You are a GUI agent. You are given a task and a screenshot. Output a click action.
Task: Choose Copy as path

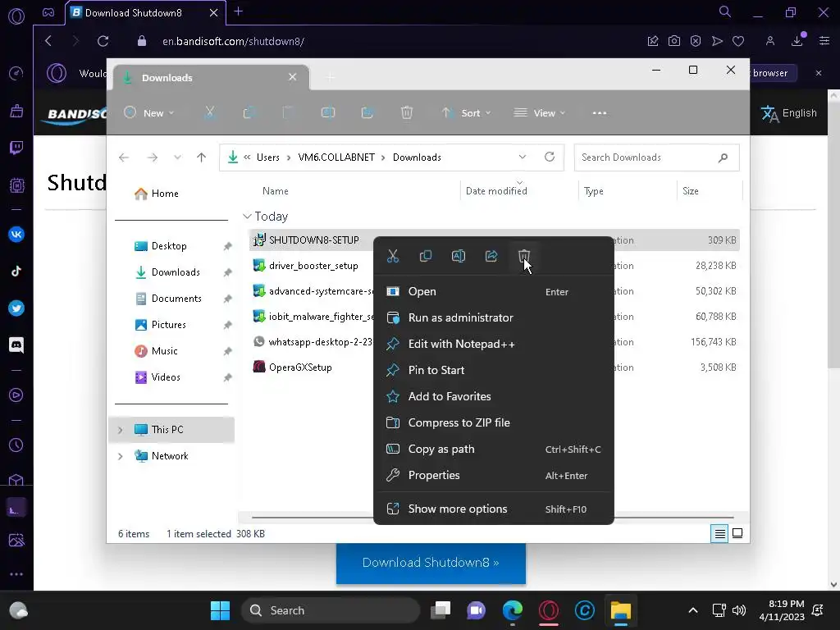tap(493, 449)
